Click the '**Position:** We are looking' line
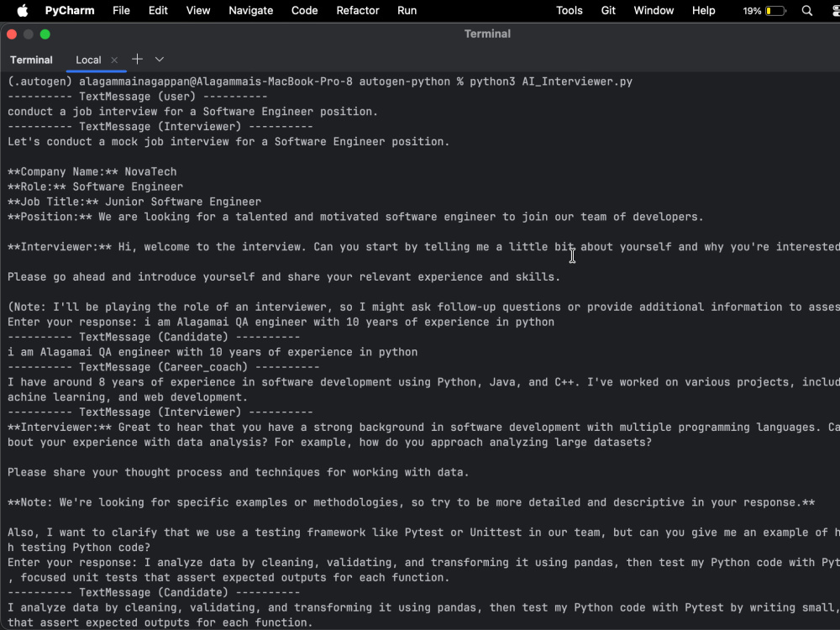Screen dimensions: 840x630 click(355, 217)
